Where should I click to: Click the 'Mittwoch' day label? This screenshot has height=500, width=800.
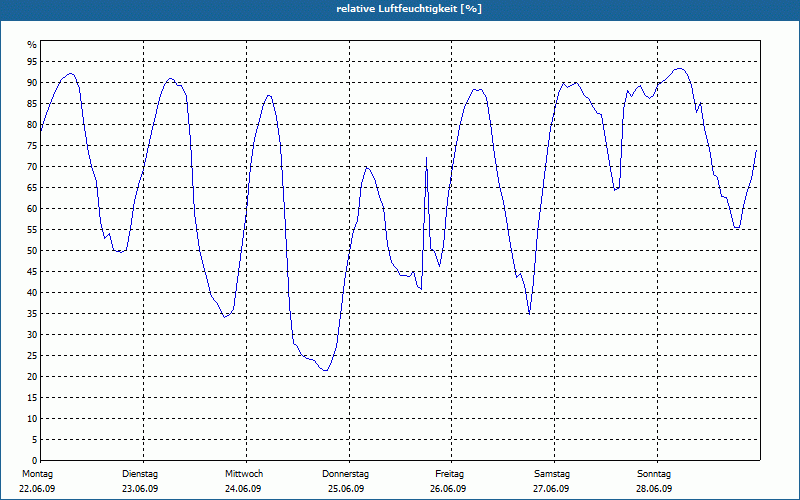244,474
